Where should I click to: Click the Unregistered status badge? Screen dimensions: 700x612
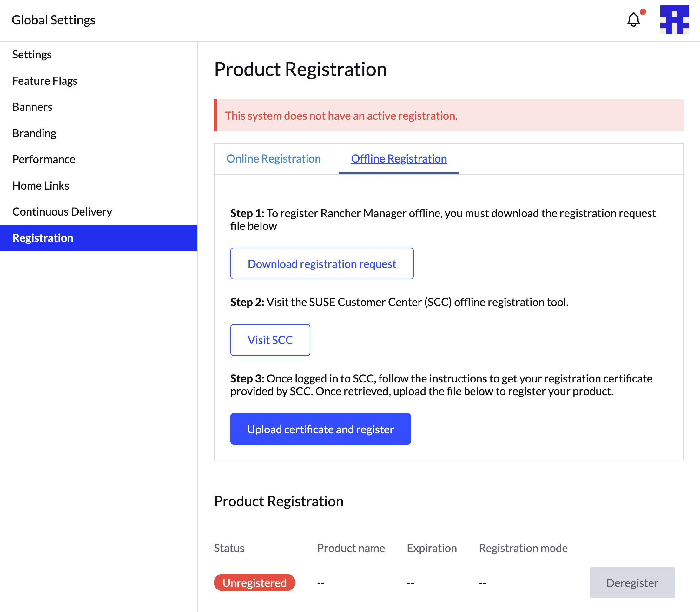coord(254,582)
